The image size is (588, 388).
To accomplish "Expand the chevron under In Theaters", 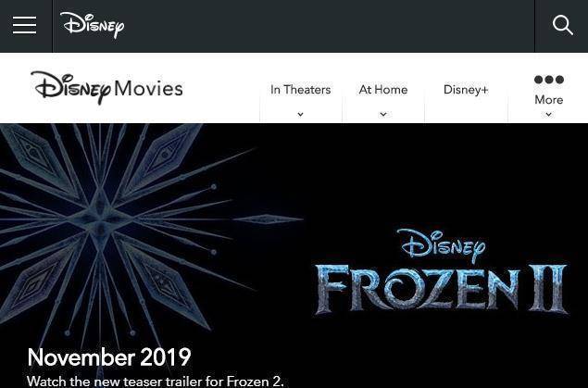I will click(x=300, y=114).
